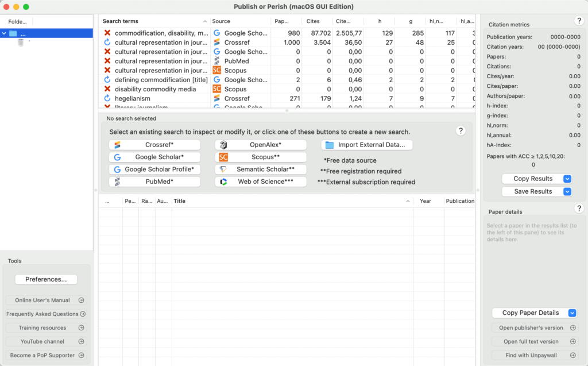
Task: Sort results by the Year column header
Action: pyautogui.click(x=425, y=201)
